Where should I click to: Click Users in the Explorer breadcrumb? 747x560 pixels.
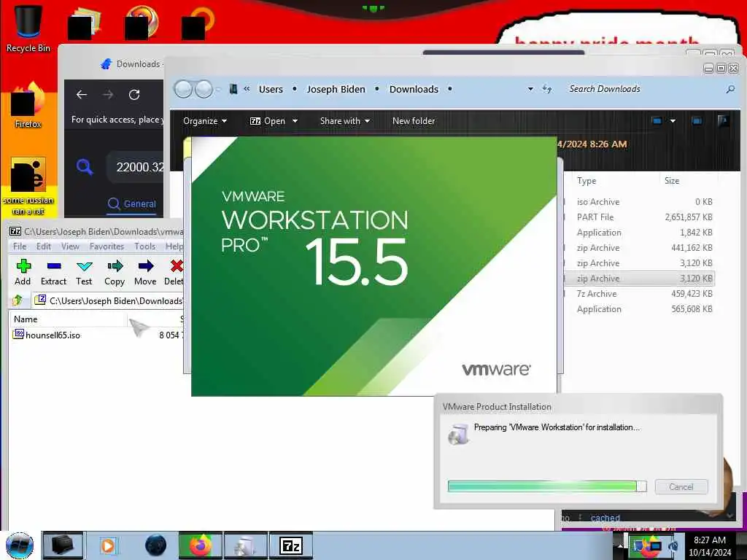[x=271, y=89]
